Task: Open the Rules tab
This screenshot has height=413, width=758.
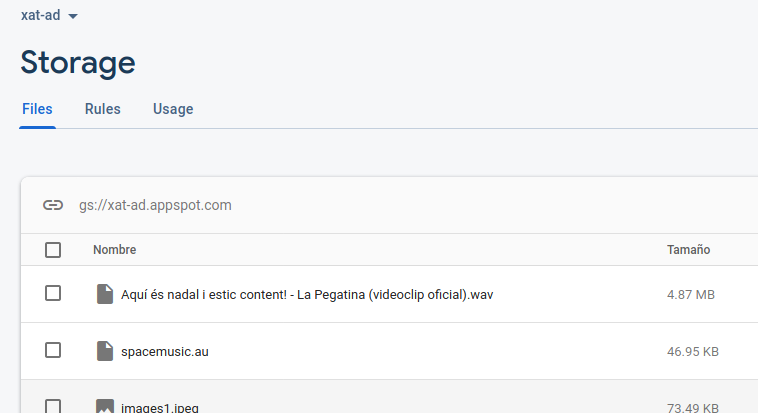Action: click(x=102, y=109)
